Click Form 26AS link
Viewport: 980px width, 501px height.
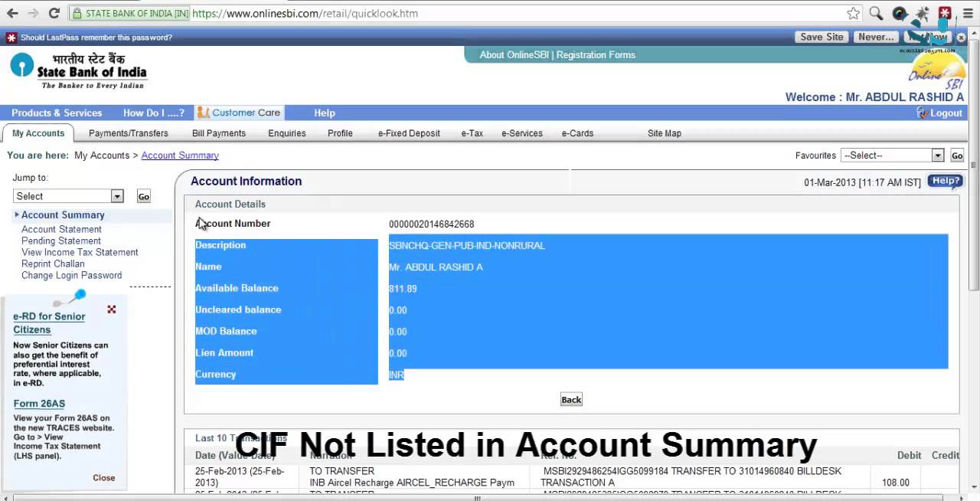[39, 404]
